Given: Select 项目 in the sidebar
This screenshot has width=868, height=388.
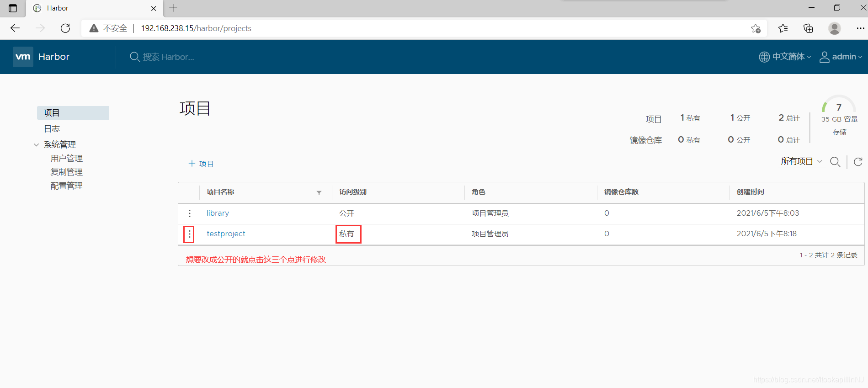Looking at the screenshot, I should (73, 113).
